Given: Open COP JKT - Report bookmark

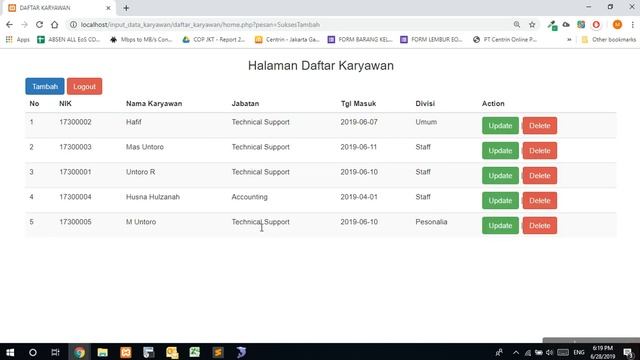Looking at the screenshot, I should pyautogui.click(x=213, y=40).
